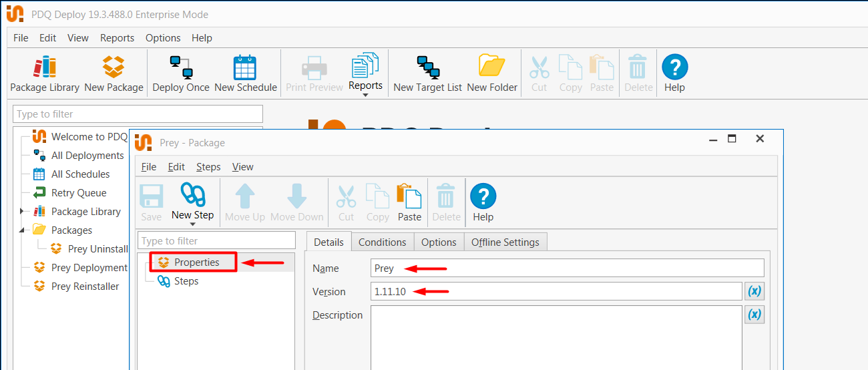Open the View menu in the package window
This screenshot has width=868, height=370.
242,167
